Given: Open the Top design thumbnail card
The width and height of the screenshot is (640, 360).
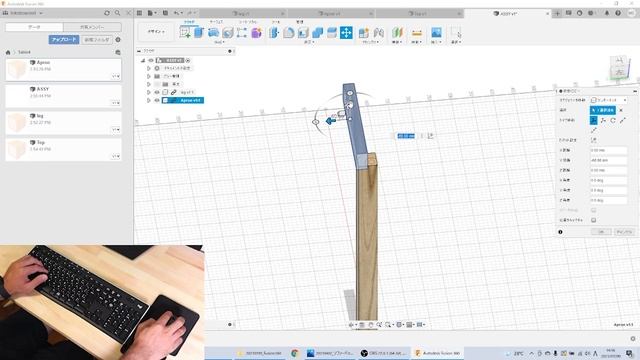Looking at the screenshot, I should click(63, 149).
